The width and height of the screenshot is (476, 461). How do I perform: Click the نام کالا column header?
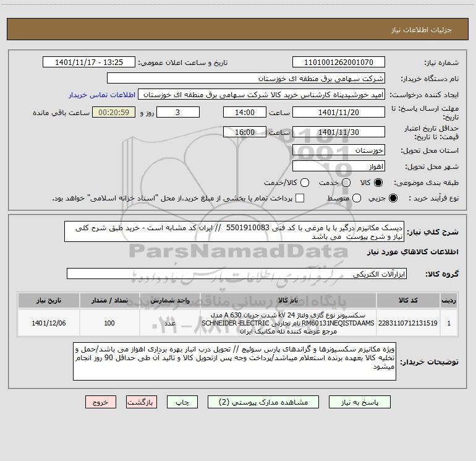pyautogui.click(x=288, y=300)
